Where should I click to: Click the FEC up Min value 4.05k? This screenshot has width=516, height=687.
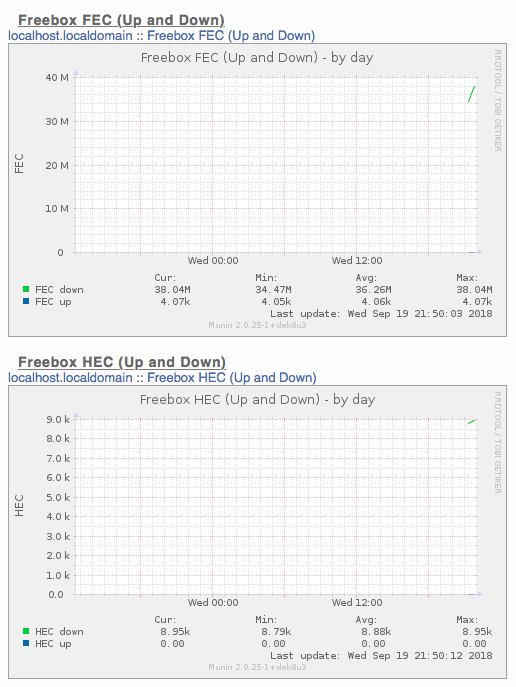[x=276, y=302]
